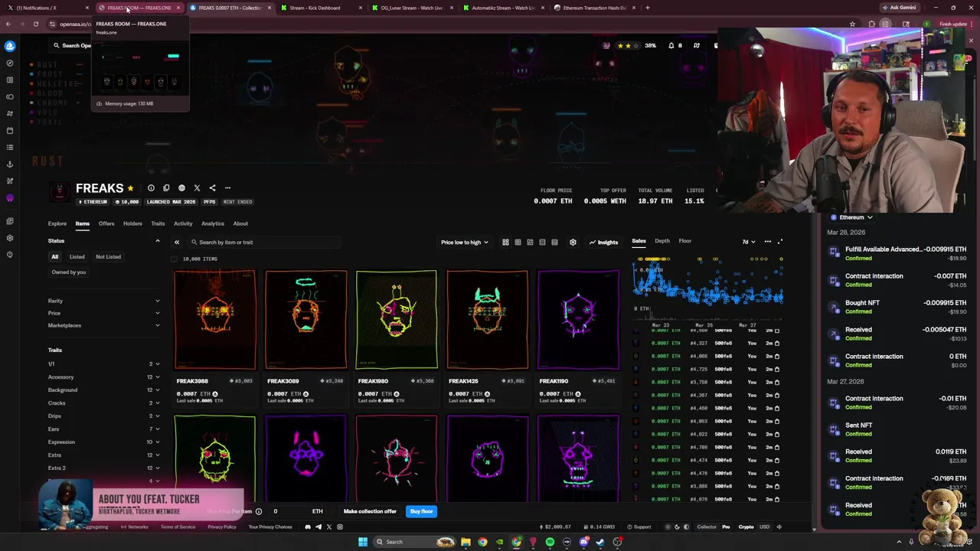Viewport: 980px width, 551px height.
Task: Click Make collection offer button
Action: tap(370, 511)
